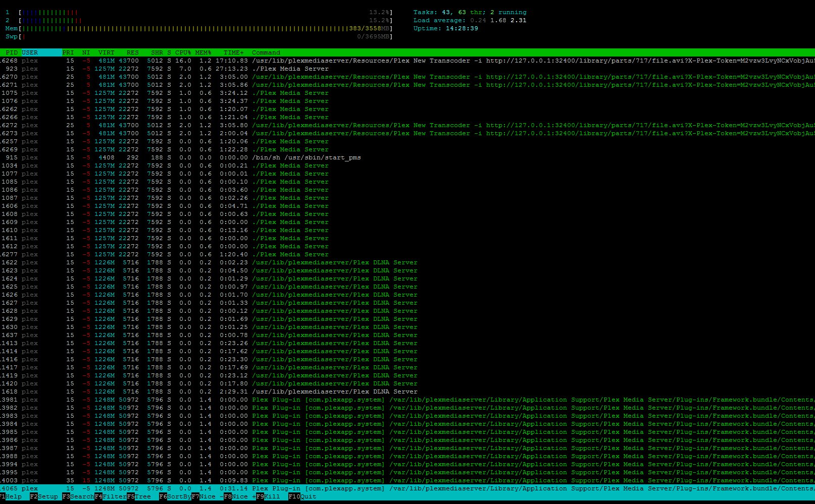Click the Load average readout

(470, 20)
